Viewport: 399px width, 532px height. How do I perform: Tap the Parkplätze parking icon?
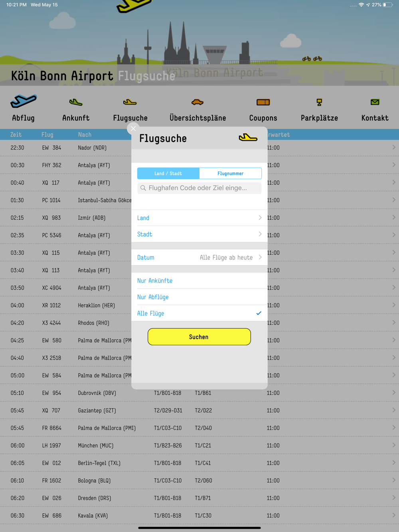click(x=319, y=102)
